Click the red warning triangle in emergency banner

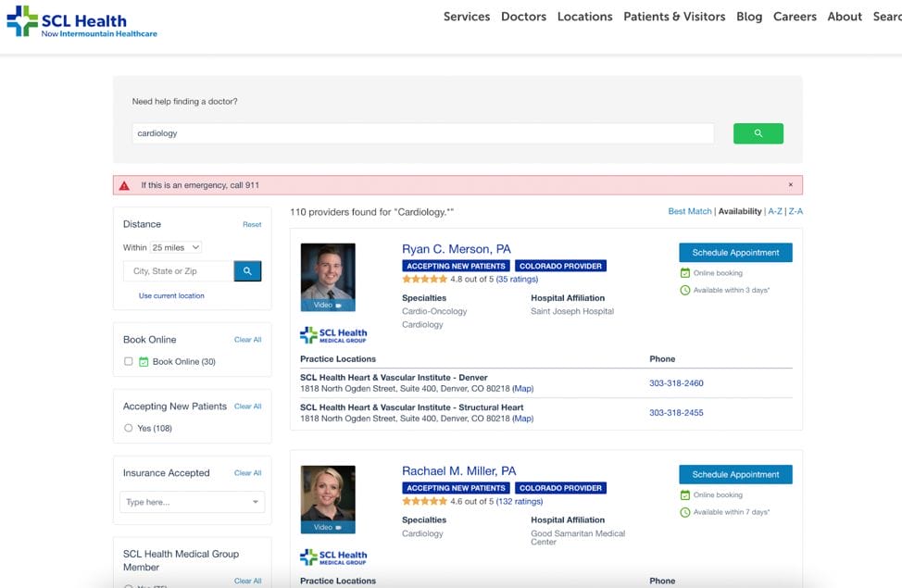pyautogui.click(x=124, y=184)
